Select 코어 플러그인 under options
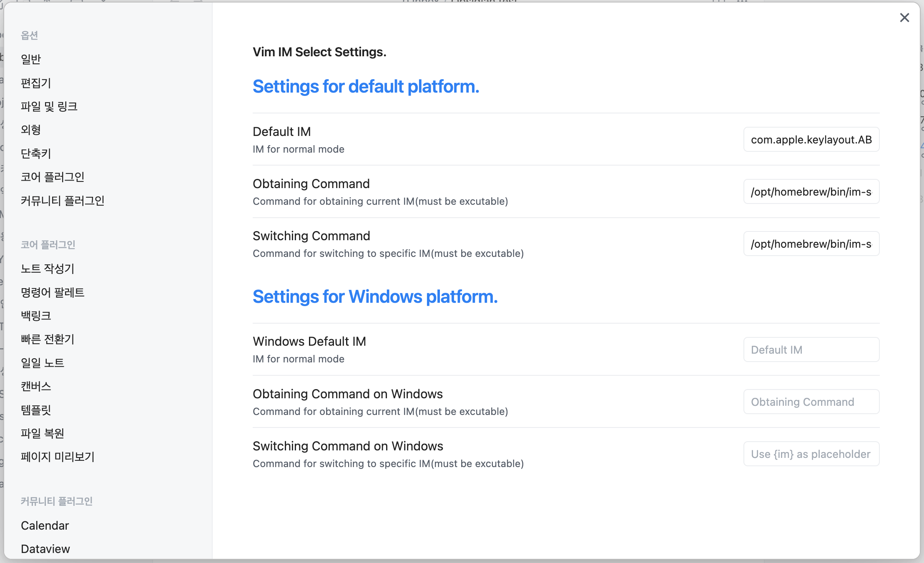924x563 pixels. (x=53, y=177)
